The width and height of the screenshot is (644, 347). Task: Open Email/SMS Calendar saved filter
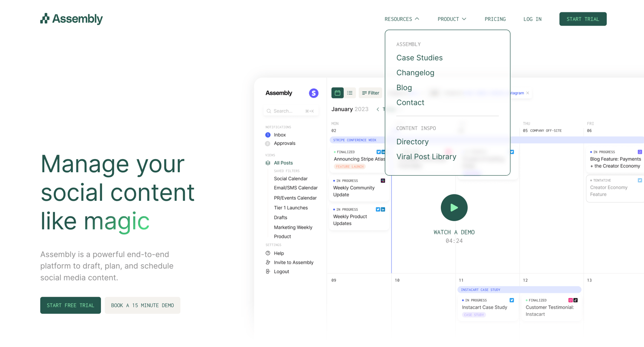point(296,188)
